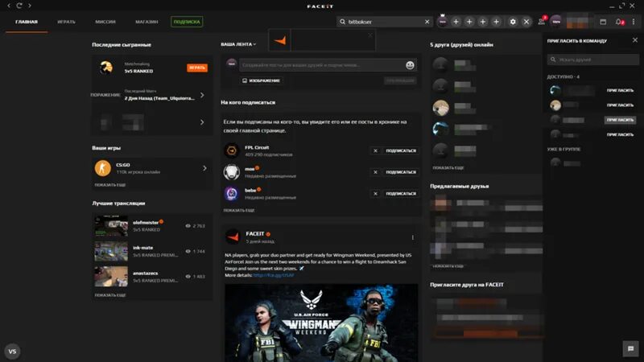644x362 pixels.
Task: Open the chat icon in the bottom-right corner
Action: tap(631, 349)
